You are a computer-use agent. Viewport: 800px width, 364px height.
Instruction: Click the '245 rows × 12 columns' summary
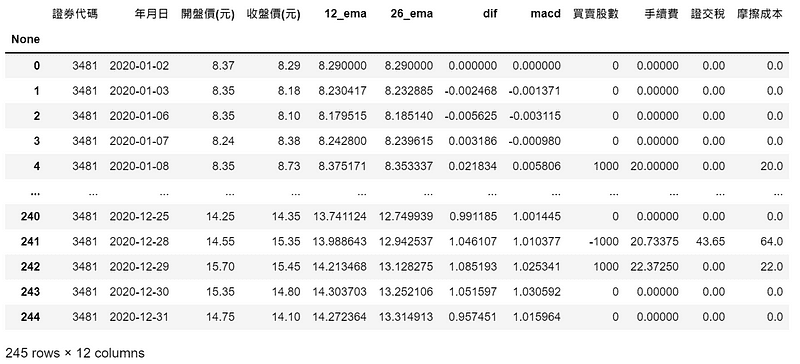(75, 353)
